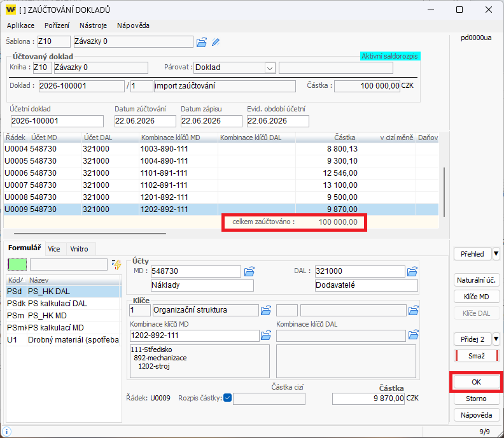
Task: Open folder icon next to Organizační struktura
Action: (266, 310)
